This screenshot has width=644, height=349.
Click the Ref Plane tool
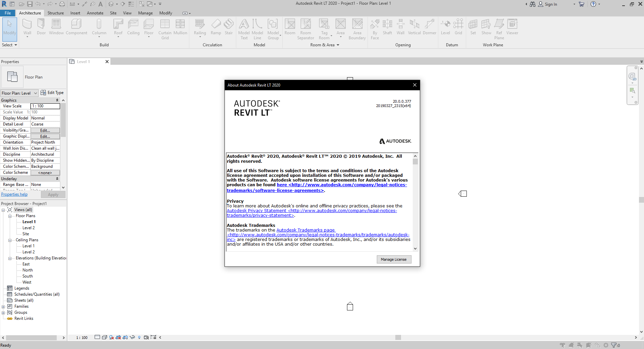tap(499, 29)
